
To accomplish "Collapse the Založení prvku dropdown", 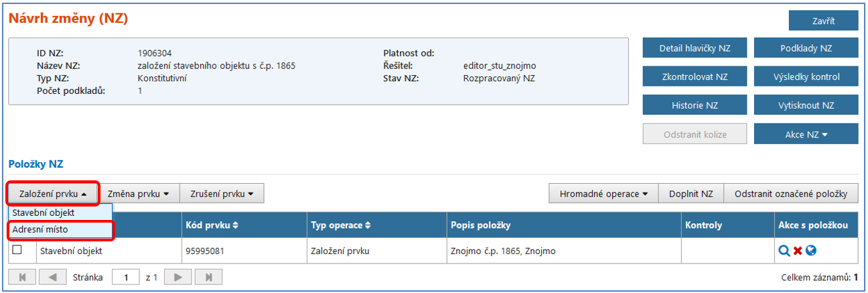I will 53,194.
